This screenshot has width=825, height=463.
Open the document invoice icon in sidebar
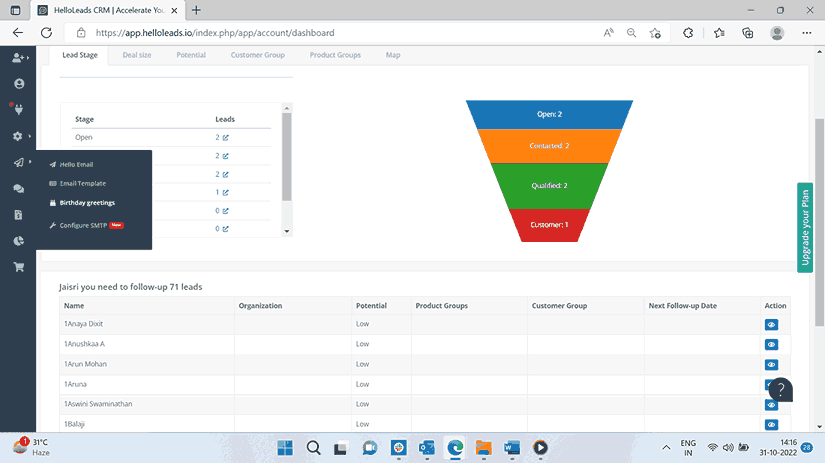[x=18, y=215]
